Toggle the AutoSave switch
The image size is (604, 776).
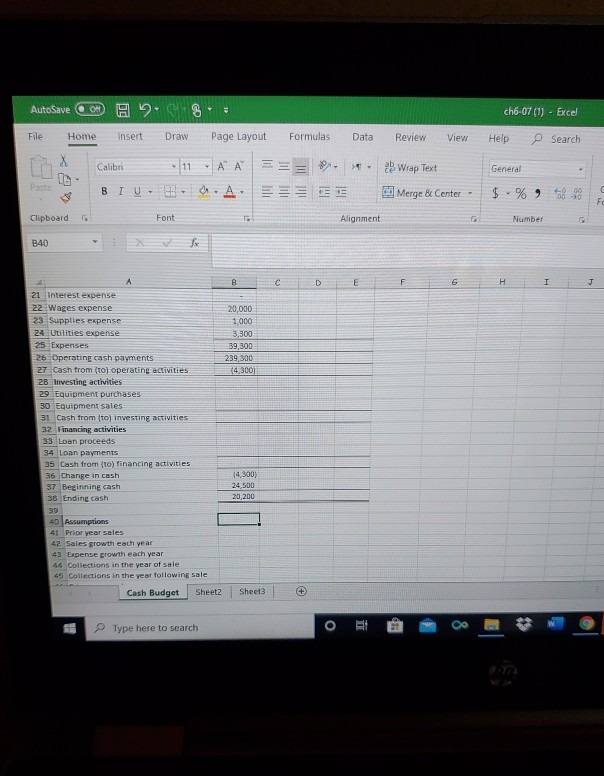click(x=90, y=109)
